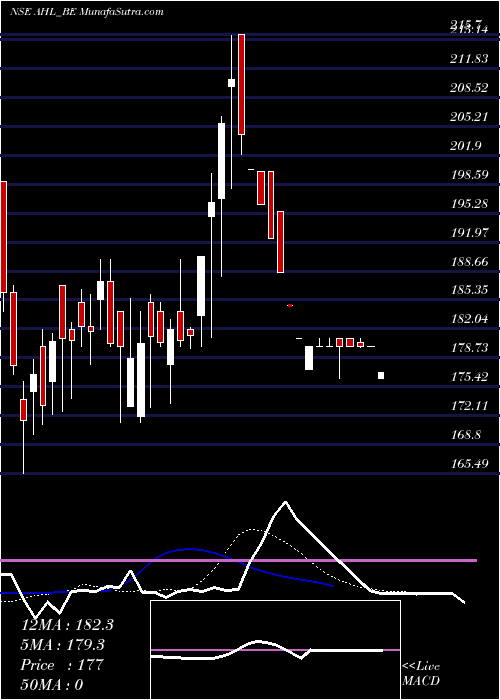The height and width of the screenshot is (700, 500).
Task: Click the 5MA : 179.3 reading
Action: point(62,645)
